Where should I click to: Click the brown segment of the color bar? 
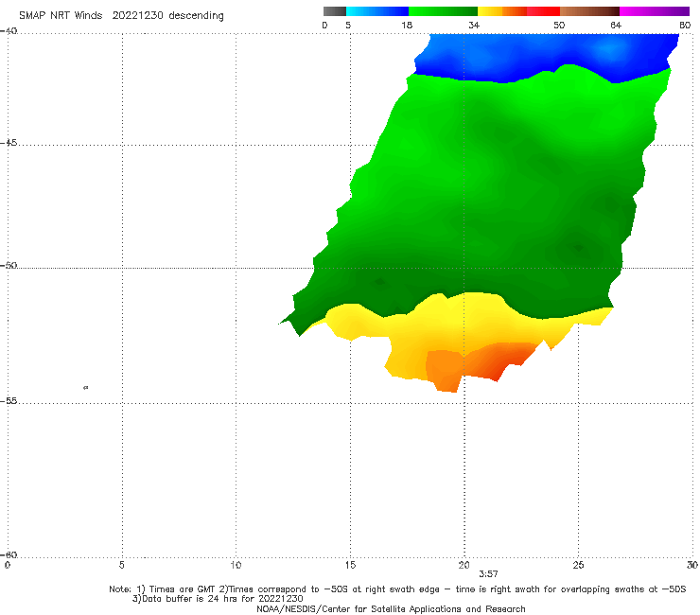589,11
